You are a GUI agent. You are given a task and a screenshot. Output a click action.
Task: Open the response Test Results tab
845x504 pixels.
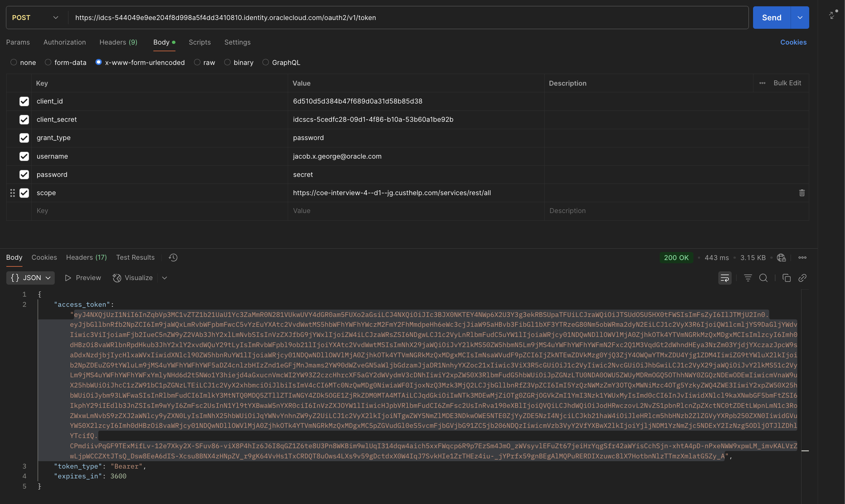pos(135,258)
